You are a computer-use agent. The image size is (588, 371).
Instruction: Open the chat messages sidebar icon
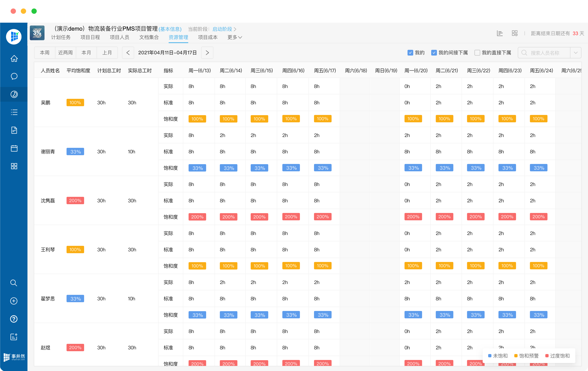coord(14,76)
